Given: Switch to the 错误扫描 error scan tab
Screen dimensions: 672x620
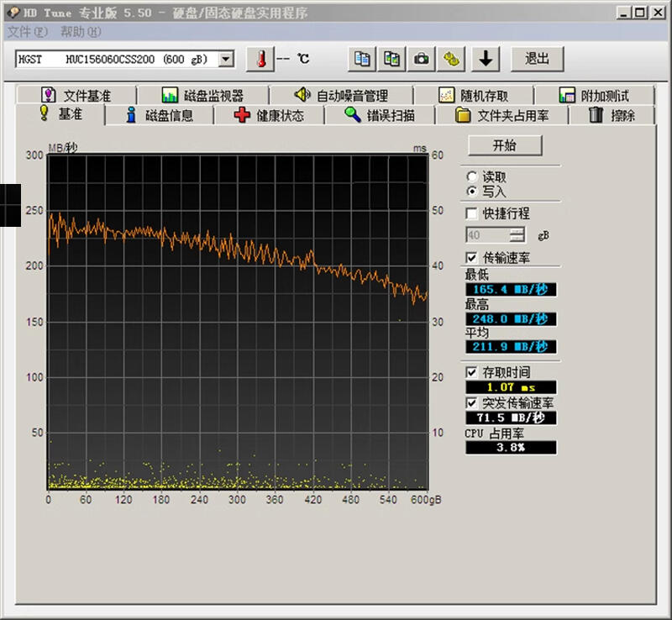Looking at the screenshot, I should (x=380, y=115).
